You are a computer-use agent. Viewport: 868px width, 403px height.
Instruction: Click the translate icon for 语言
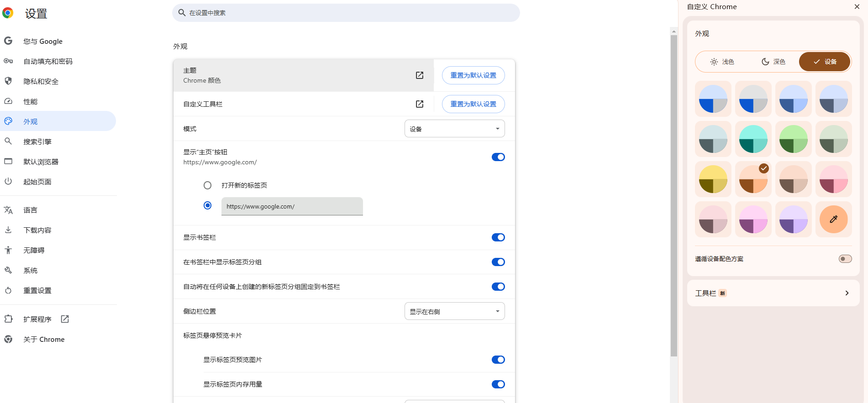(8, 210)
